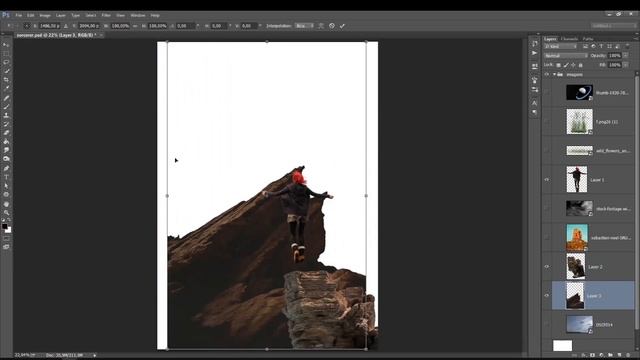Select the Clone Stamp tool
Image resolution: width=640 pixels, height=360 pixels.
point(6,116)
